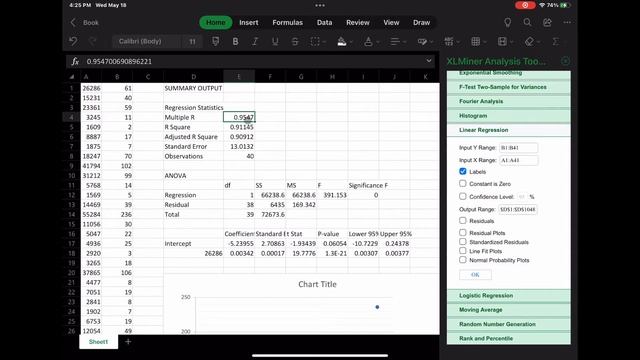Open the merge and wrap cells tool

click(422, 41)
